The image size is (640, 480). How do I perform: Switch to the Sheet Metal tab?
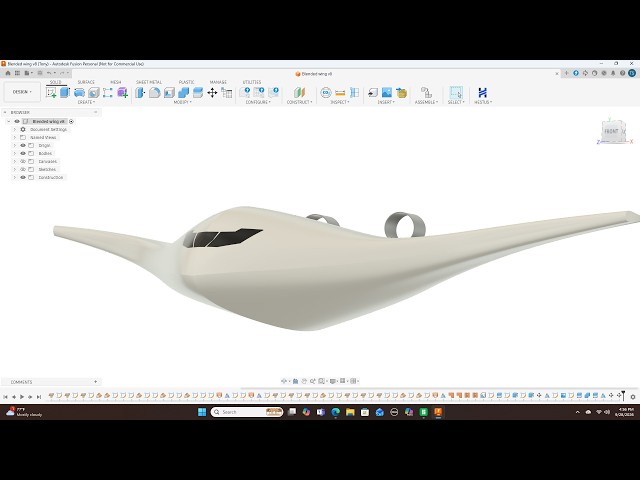149,82
